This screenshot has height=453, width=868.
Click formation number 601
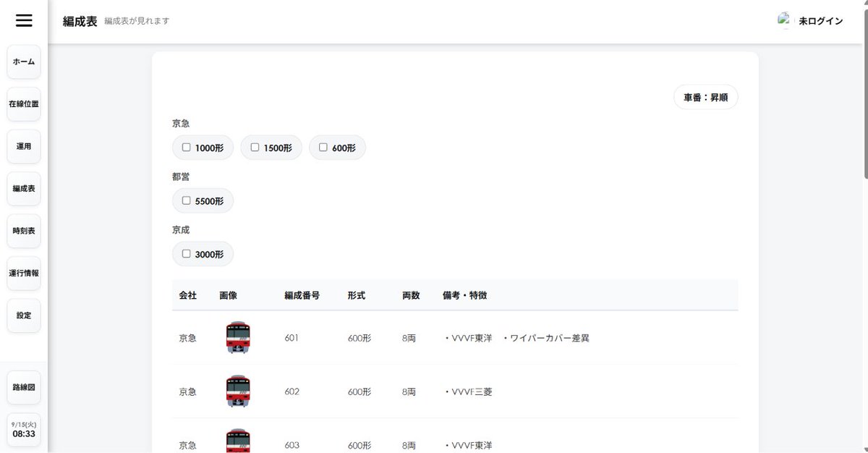pos(292,338)
